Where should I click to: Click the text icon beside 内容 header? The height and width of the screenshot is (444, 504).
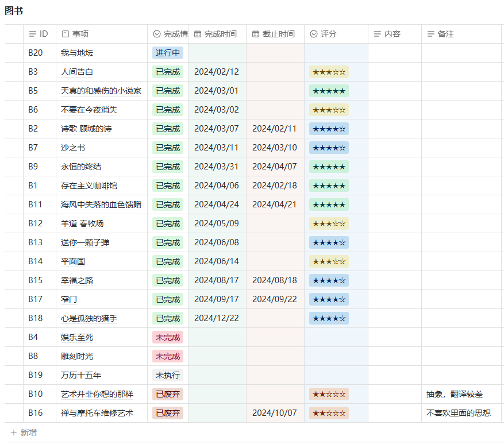coord(378,34)
